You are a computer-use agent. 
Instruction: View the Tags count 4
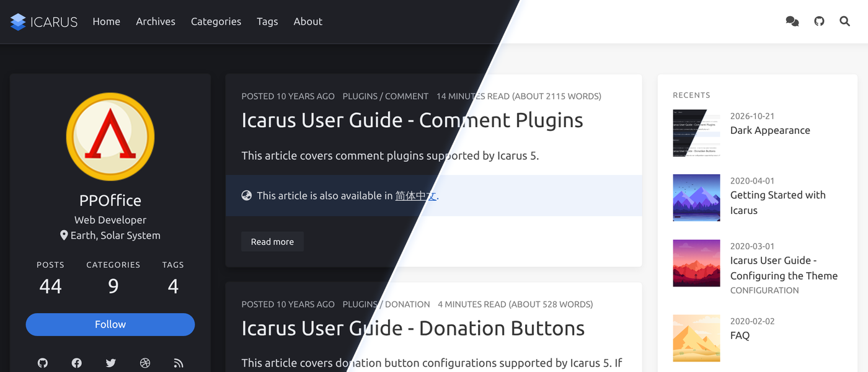coord(173,286)
